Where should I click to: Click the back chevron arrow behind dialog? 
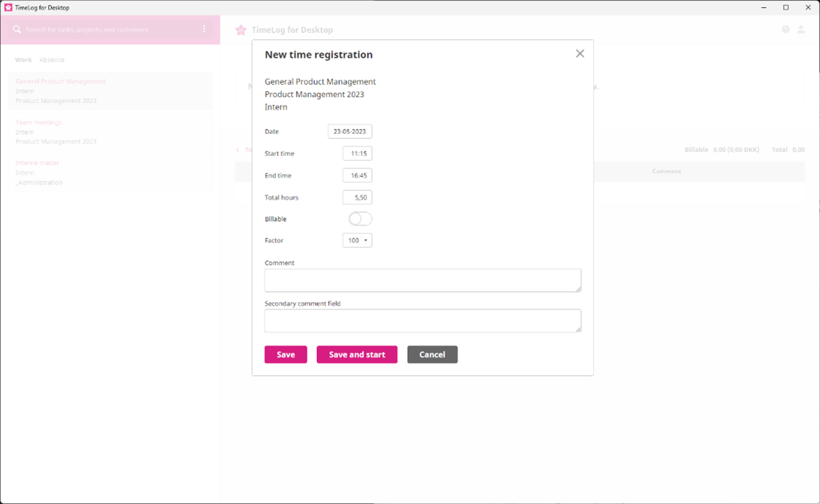(x=238, y=150)
